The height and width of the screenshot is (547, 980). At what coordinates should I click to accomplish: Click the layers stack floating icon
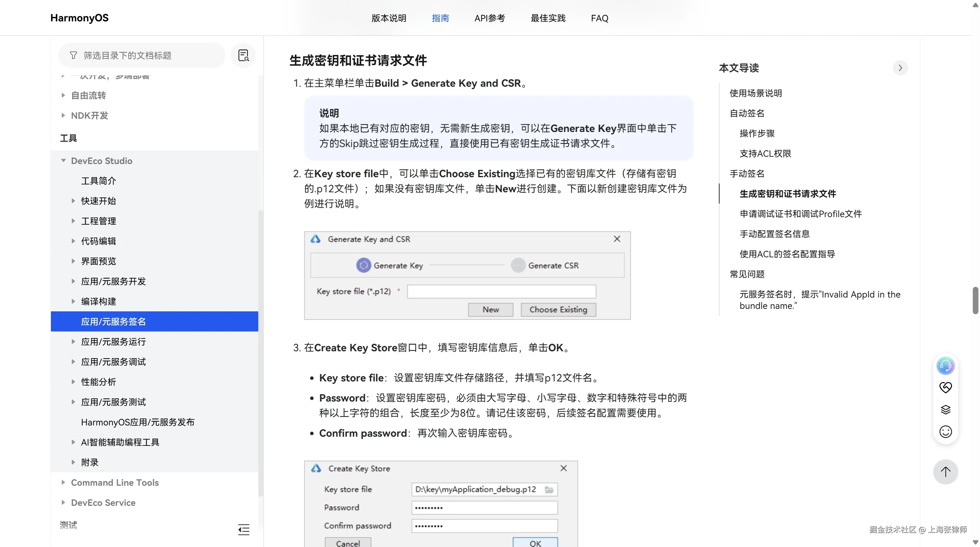click(945, 410)
